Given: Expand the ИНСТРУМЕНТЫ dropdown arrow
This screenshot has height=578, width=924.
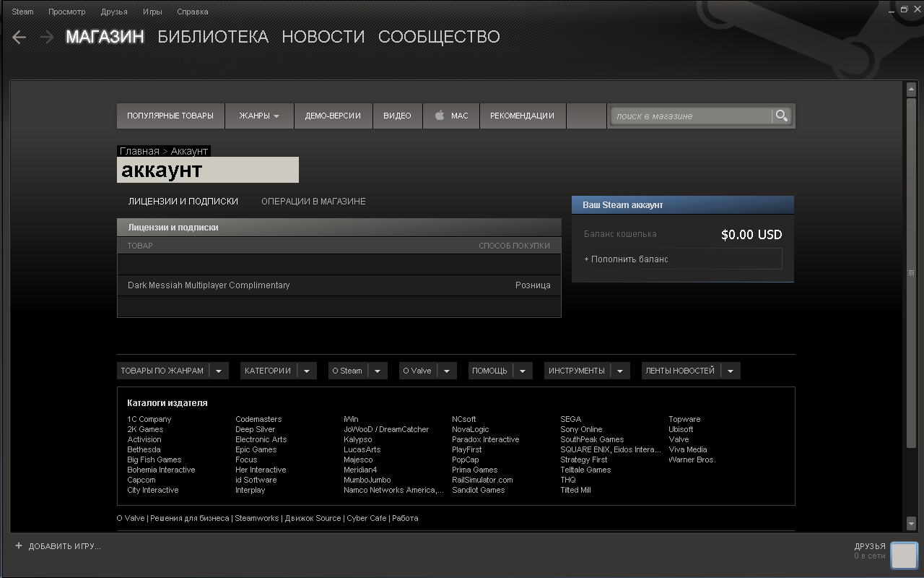Looking at the screenshot, I should (621, 371).
